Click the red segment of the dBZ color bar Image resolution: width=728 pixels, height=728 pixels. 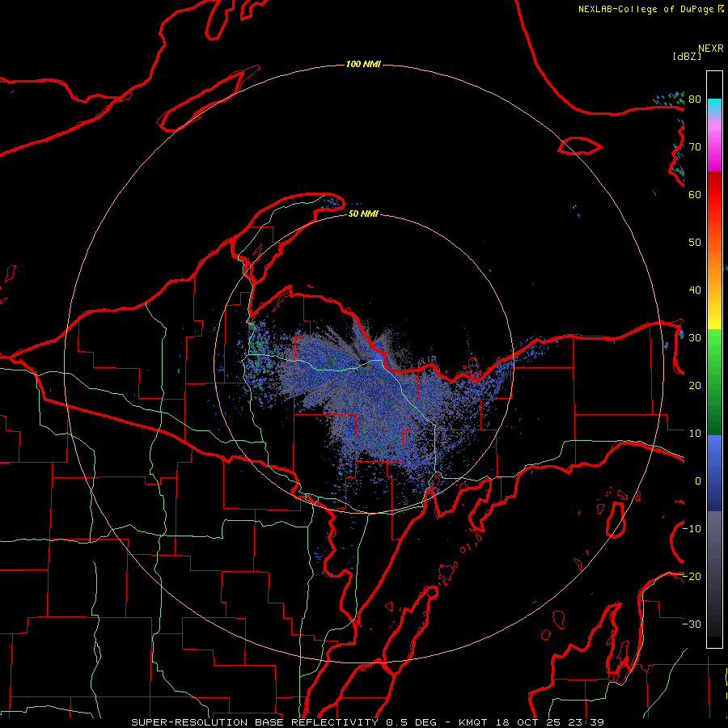point(714,195)
